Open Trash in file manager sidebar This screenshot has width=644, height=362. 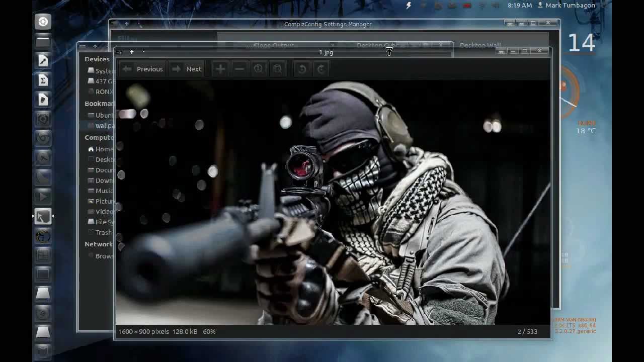point(101,232)
